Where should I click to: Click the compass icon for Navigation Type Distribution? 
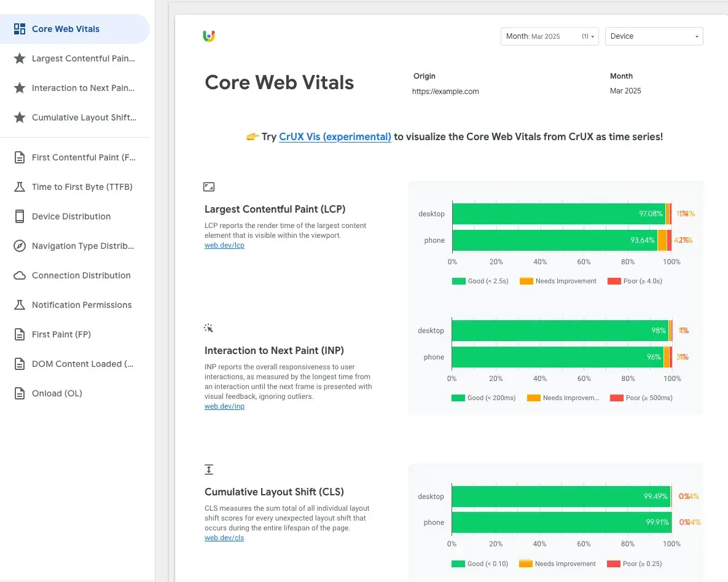(20, 246)
